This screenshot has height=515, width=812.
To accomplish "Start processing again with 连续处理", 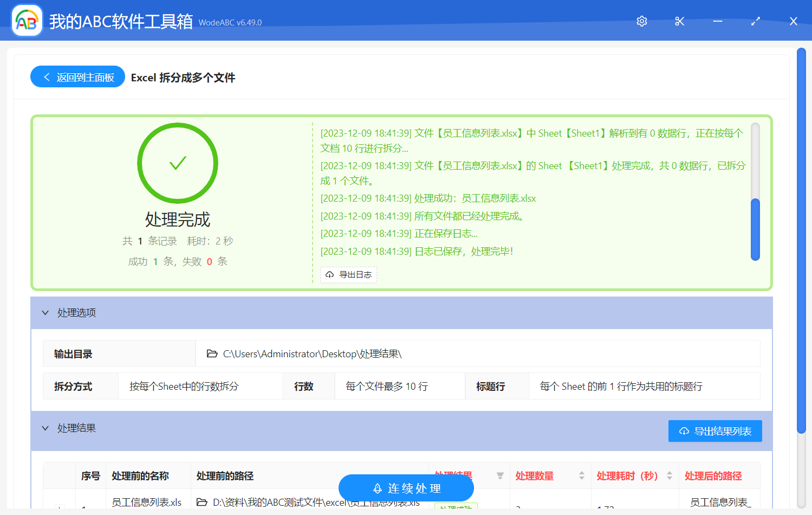I will click(406, 488).
